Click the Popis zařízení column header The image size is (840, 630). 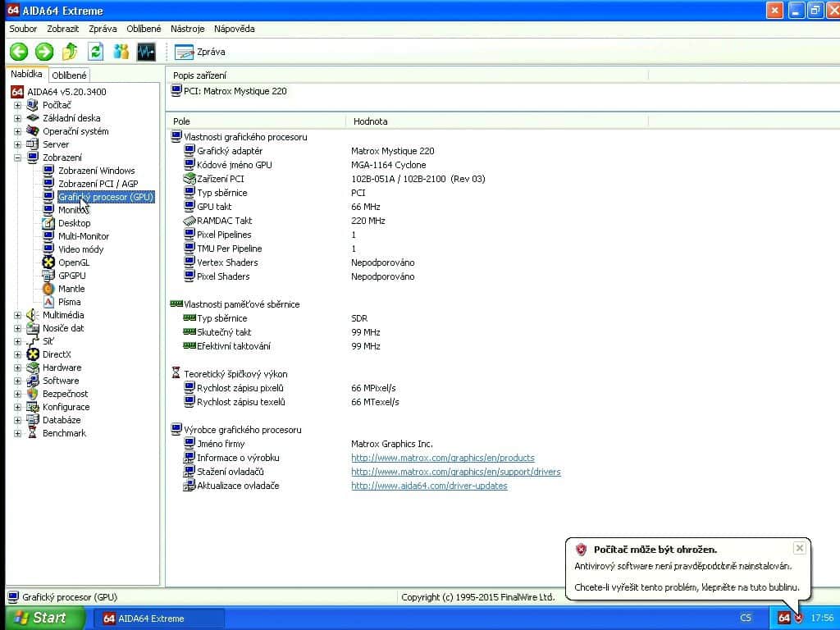click(x=407, y=75)
